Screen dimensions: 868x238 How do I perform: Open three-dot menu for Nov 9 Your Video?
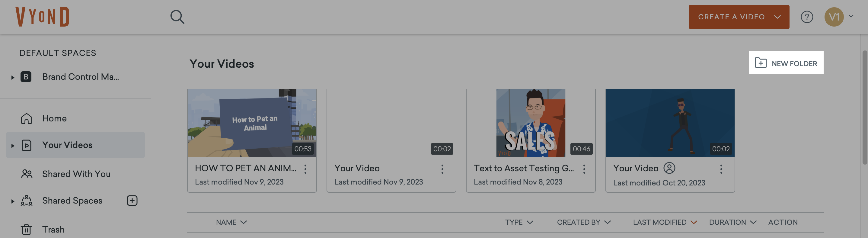click(x=442, y=169)
